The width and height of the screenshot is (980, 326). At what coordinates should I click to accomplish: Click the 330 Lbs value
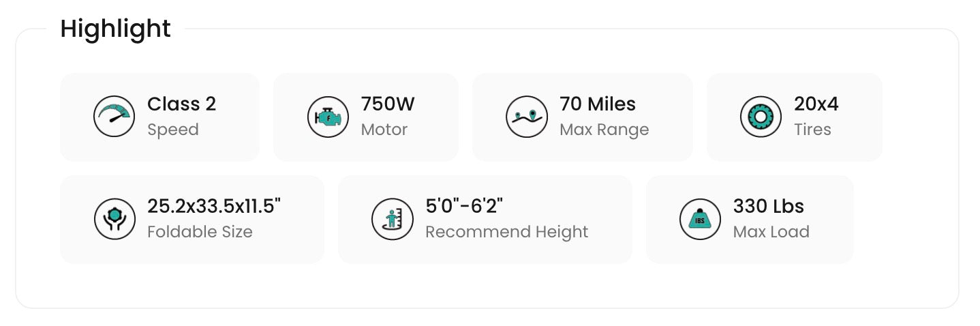point(768,206)
